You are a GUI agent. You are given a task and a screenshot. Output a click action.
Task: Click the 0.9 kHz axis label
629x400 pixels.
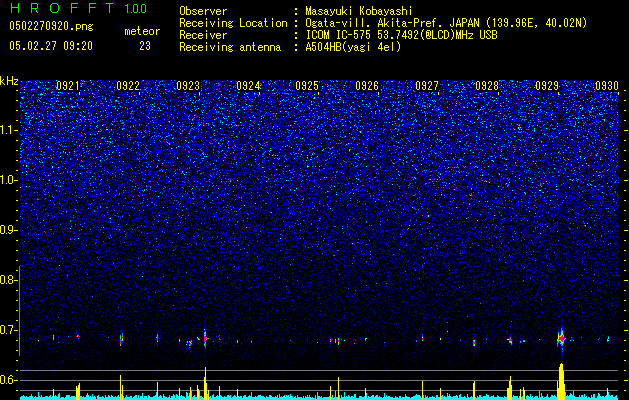point(8,230)
